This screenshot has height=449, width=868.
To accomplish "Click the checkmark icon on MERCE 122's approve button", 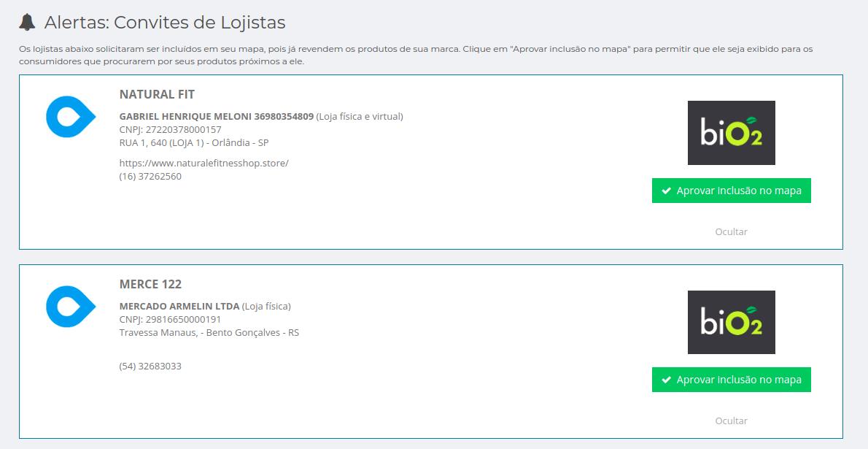I will (666, 380).
